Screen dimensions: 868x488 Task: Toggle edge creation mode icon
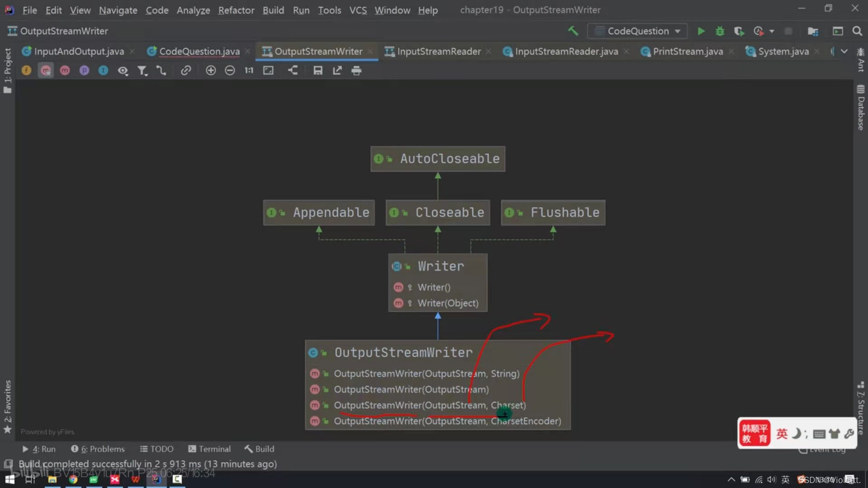click(x=161, y=70)
